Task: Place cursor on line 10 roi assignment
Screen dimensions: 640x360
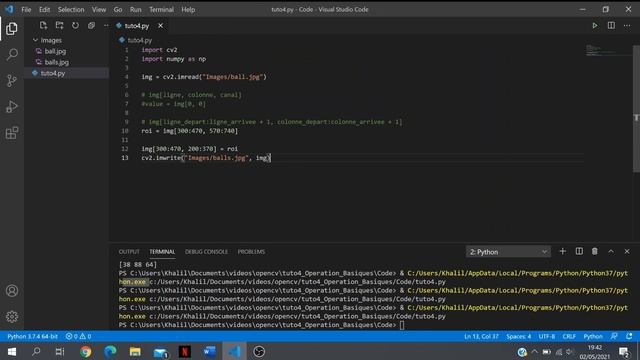Action: coord(190,131)
